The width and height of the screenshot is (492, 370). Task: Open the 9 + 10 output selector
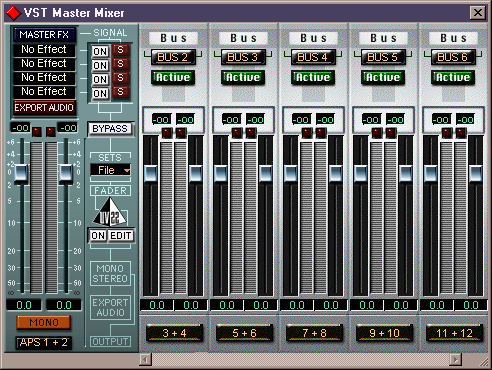click(x=384, y=333)
